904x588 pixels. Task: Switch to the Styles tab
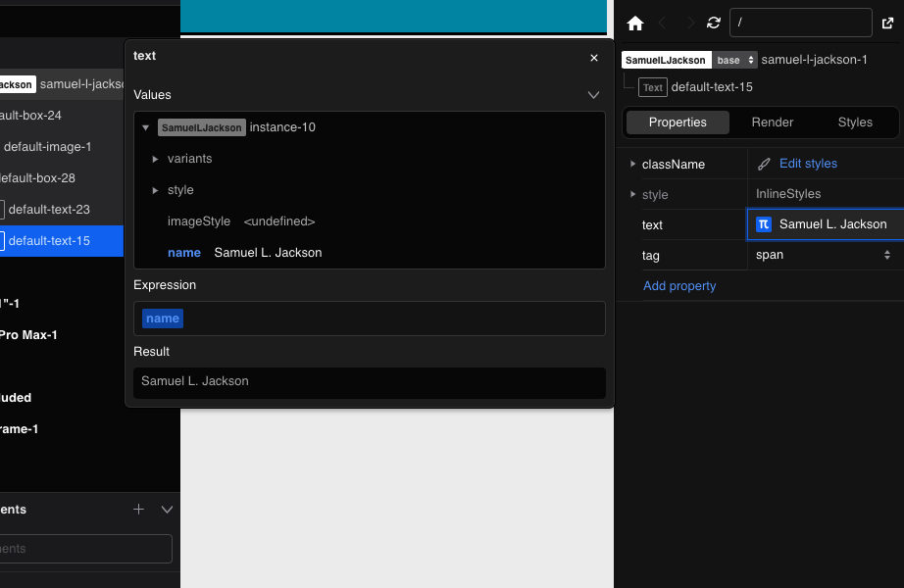click(854, 122)
